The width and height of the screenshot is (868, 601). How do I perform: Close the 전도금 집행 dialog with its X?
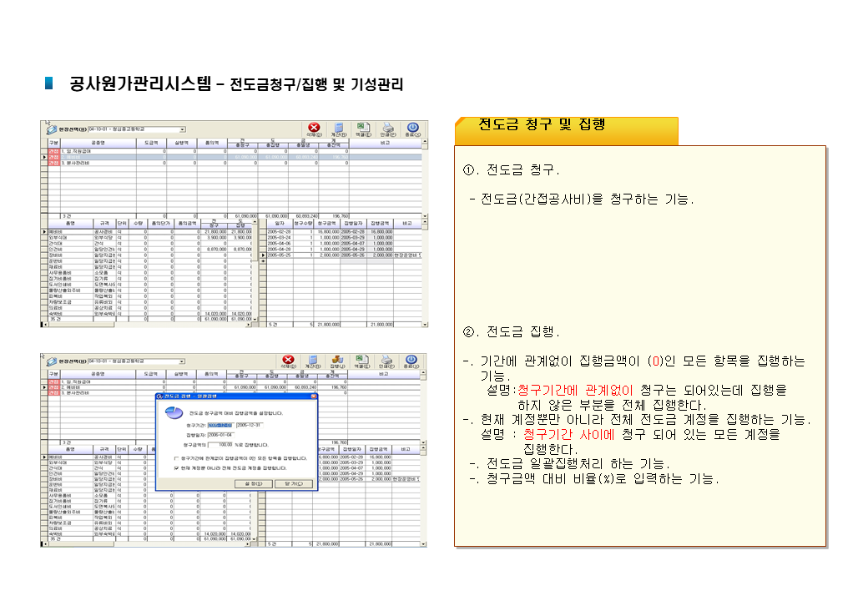click(313, 396)
